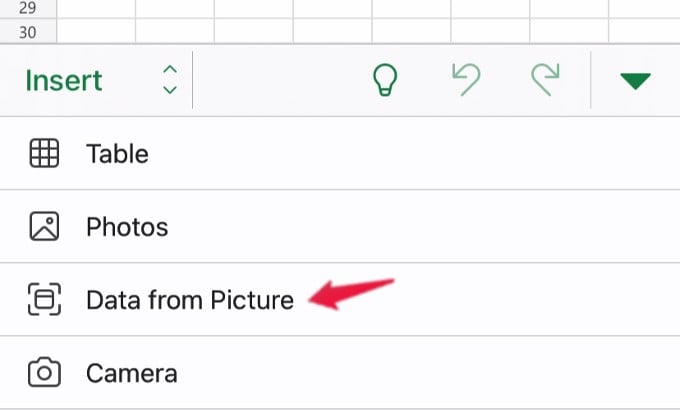Open the Insert tab switcher chevrons
680x410 pixels.
(170, 80)
